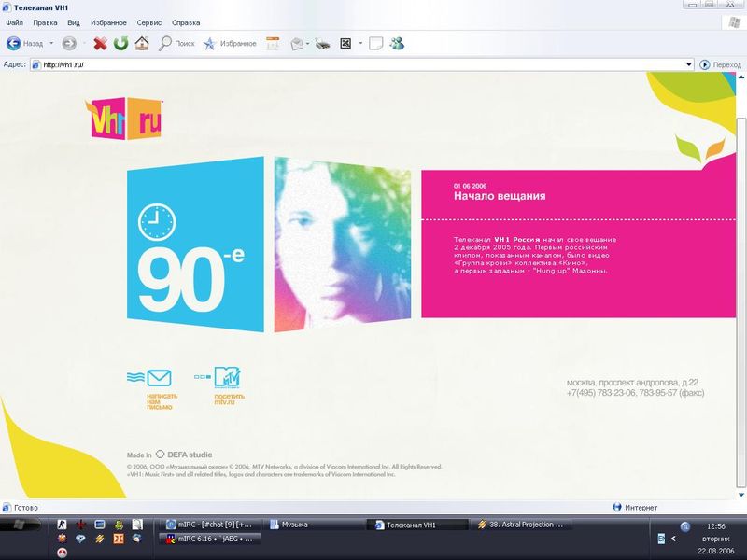747x560 pixels.
Task: Open dropdown next to black square icon
Action: pyautogui.click(x=360, y=44)
